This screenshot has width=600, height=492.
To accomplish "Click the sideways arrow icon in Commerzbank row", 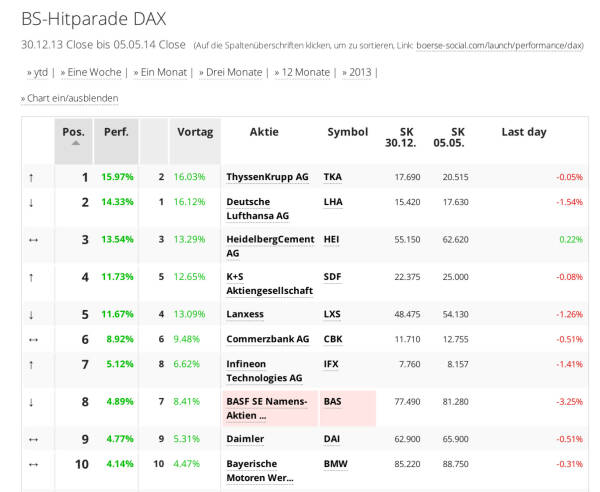I will 32,339.
